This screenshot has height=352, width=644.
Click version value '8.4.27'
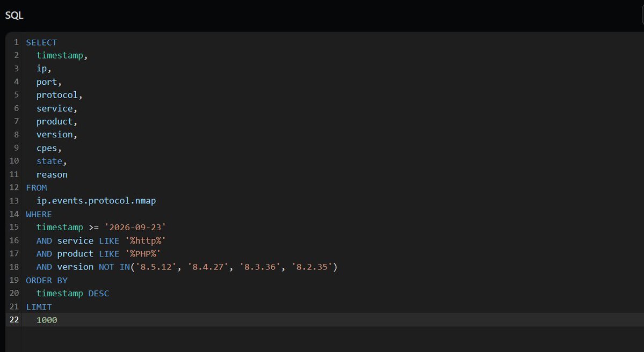[208, 267]
